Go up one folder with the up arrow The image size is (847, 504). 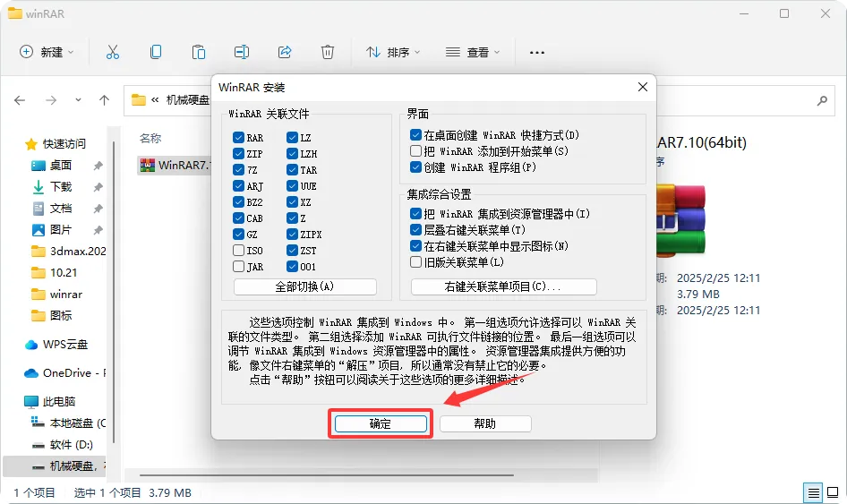[x=104, y=100]
